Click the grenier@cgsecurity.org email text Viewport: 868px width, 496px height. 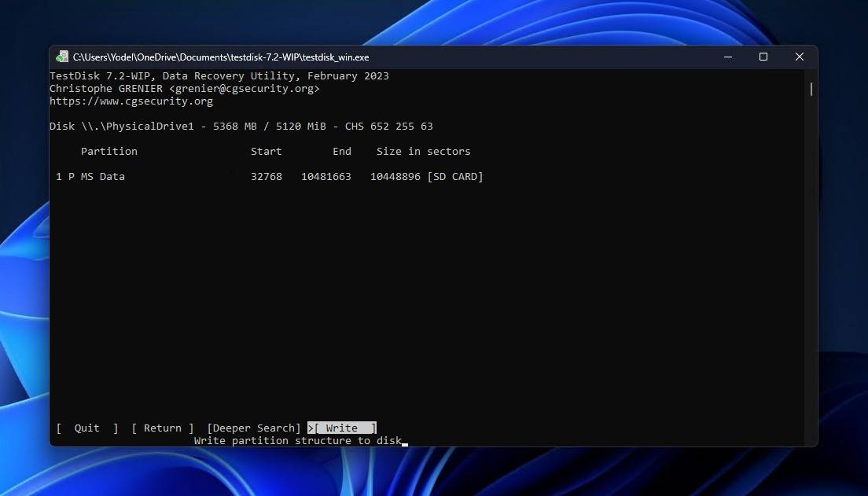[244, 89]
